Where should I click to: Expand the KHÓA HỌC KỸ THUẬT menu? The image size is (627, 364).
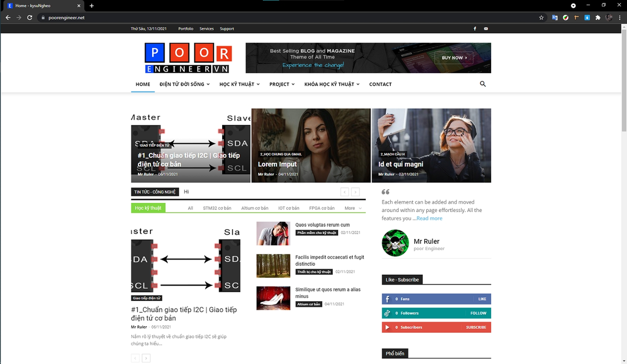tap(332, 84)
